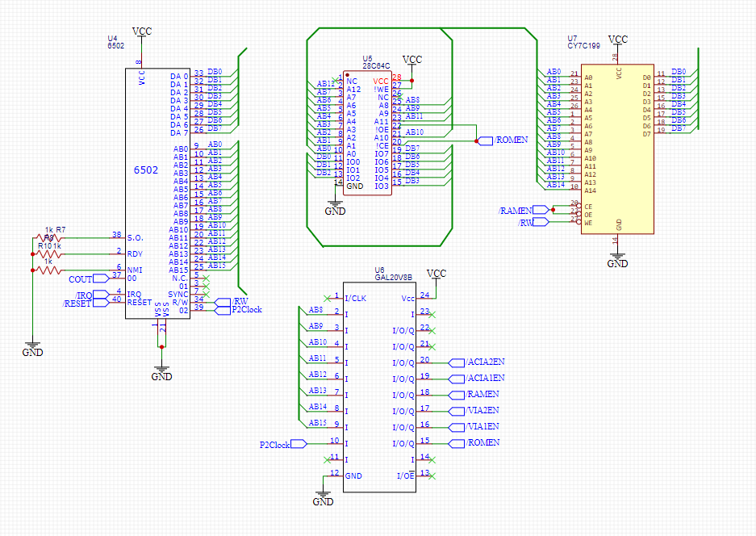Select the VCC symbol above the 28C64C
This screenshot has width=756, height=536.
[412, 61]
